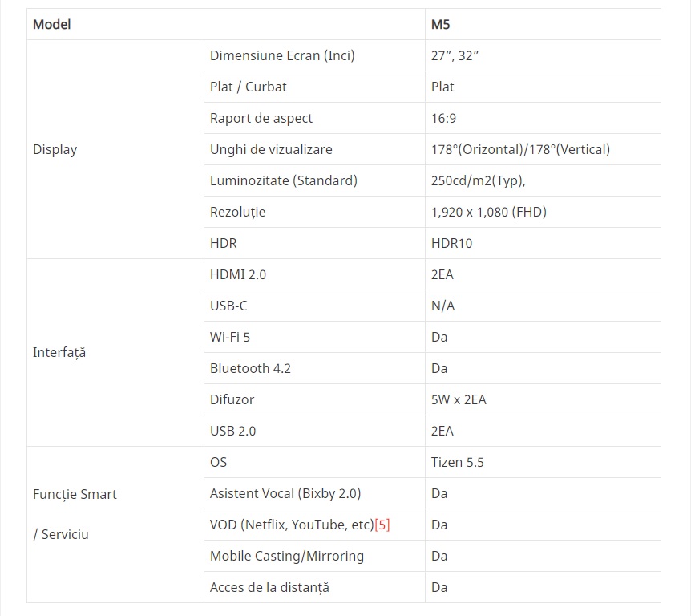The width and height of the screenshot is (691, 616).
Task: Select the 5W x 2EA speaker value
Action: 459,400
